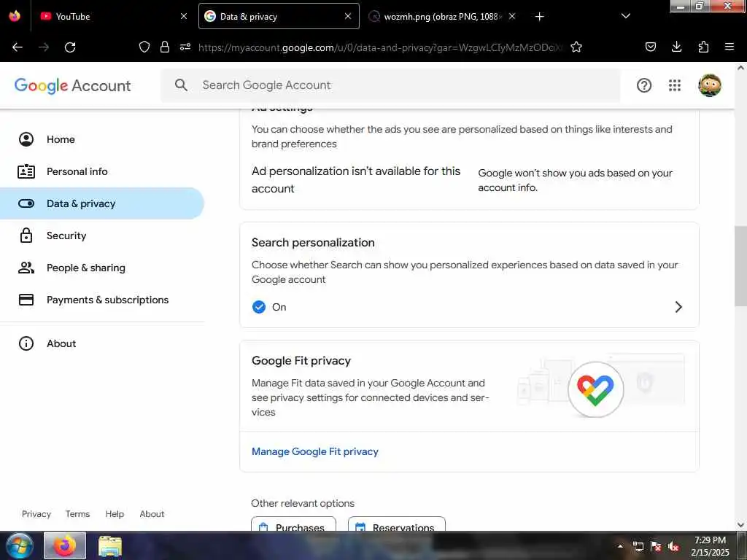Image resolution: width=747 pixels, height=560 pixels.
Task: Click the Google Fit privacy heading
Action: [301, 360]
